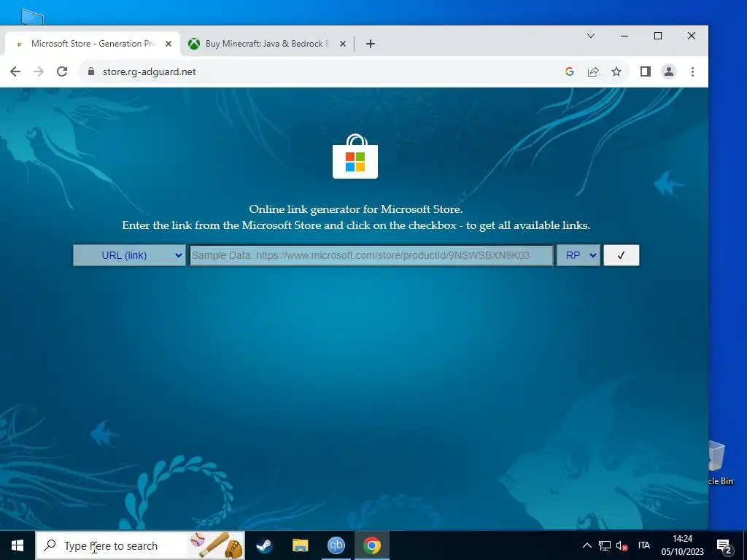Close the Microsoft Store - Generation tab

169,44
